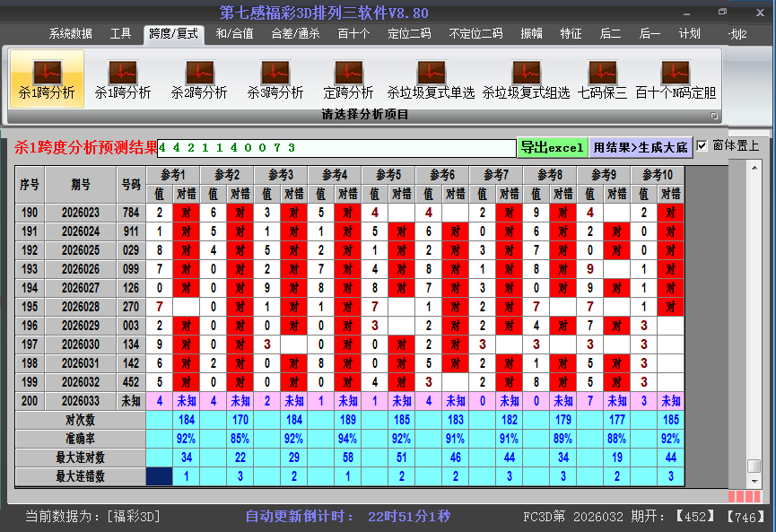Click the vertical scrollbar thumb
Screen dimensions: 776x532
pos(754,466)
